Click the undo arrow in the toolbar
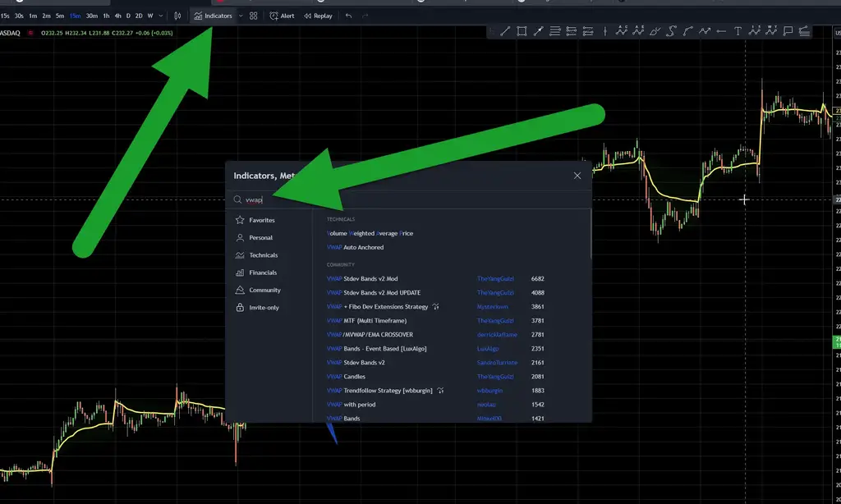Viewport: 841px width, 504px height. tap(349, 16)
